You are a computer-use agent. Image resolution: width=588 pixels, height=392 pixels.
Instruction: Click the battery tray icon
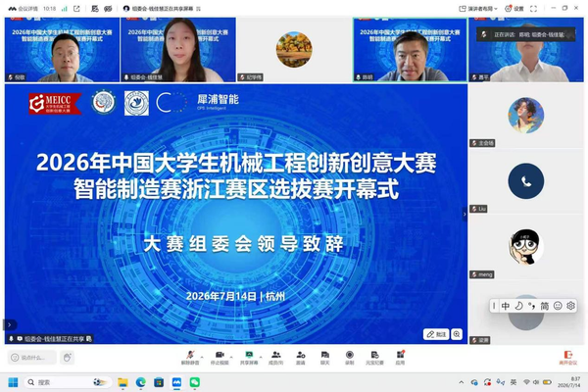pyautogui.click(x=548, y=382)
